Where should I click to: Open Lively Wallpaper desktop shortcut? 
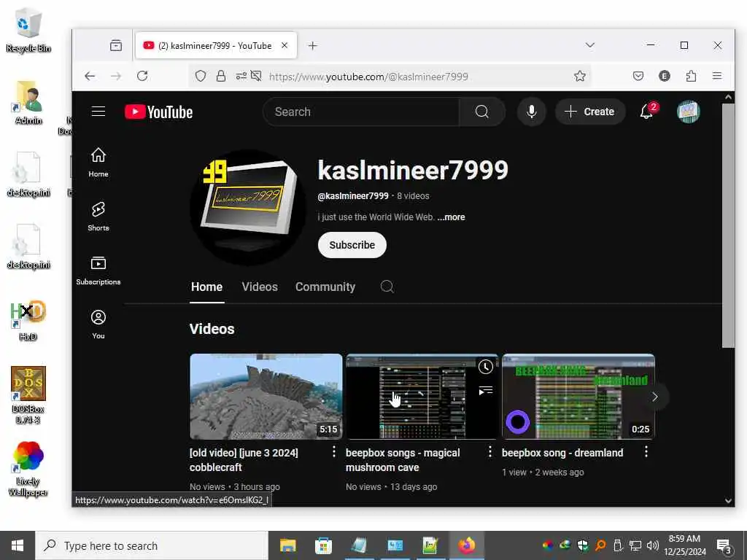pyautogui.click(x=28, y=469)
